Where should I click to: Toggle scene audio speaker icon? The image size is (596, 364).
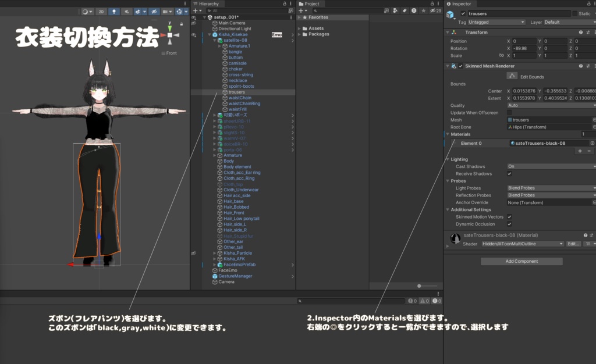[126, 12]
